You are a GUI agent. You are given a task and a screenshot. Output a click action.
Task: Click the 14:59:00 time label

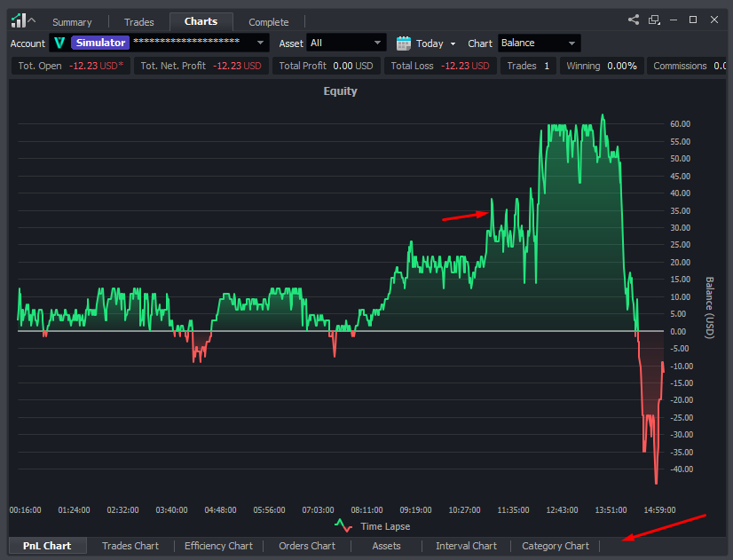point(659,510)
